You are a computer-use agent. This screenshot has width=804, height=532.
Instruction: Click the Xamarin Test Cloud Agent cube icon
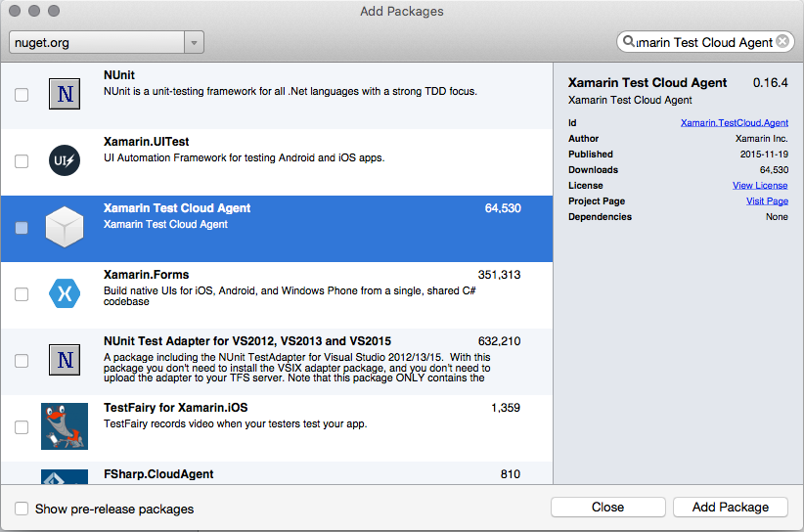coord(65,227)
